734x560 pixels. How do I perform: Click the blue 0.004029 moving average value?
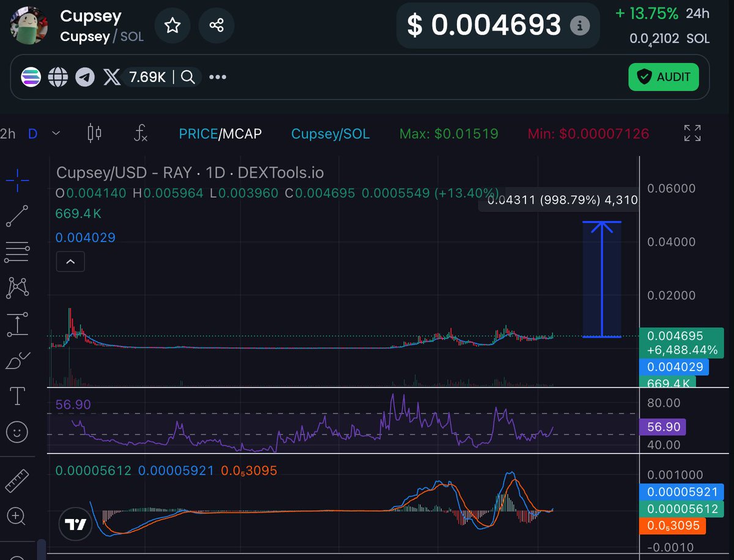click(85, 237)
